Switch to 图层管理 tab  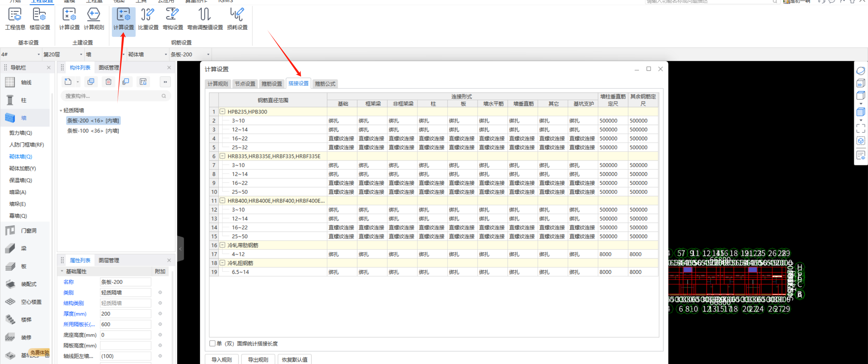(x=109, y=260)
